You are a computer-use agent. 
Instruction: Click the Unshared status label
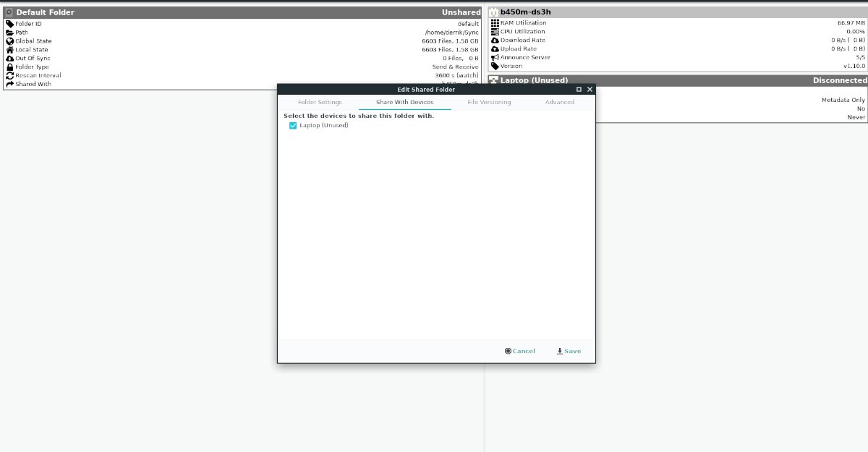tap(461, 12)
